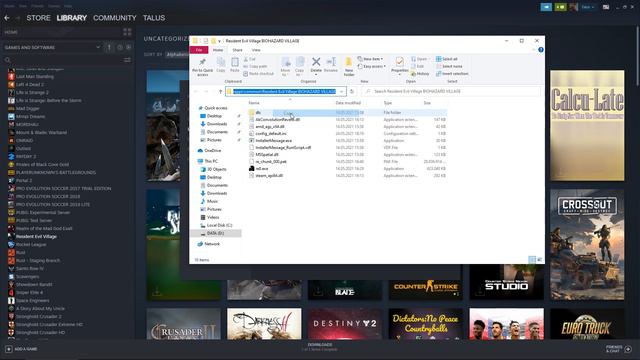The image size is (640, 360).
Task: Open Explorer help question mark icon
Action: click(541, 50)
